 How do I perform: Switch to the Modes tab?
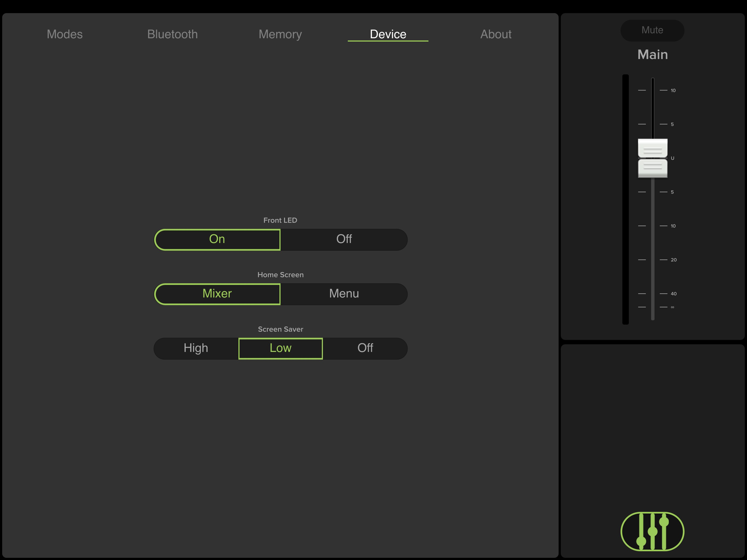click(x=65, y=34)
